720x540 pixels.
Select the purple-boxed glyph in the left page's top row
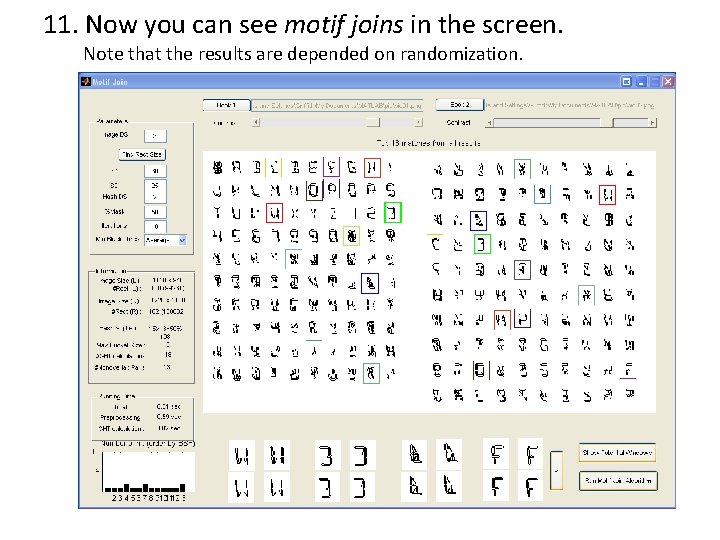pos(331,167)
